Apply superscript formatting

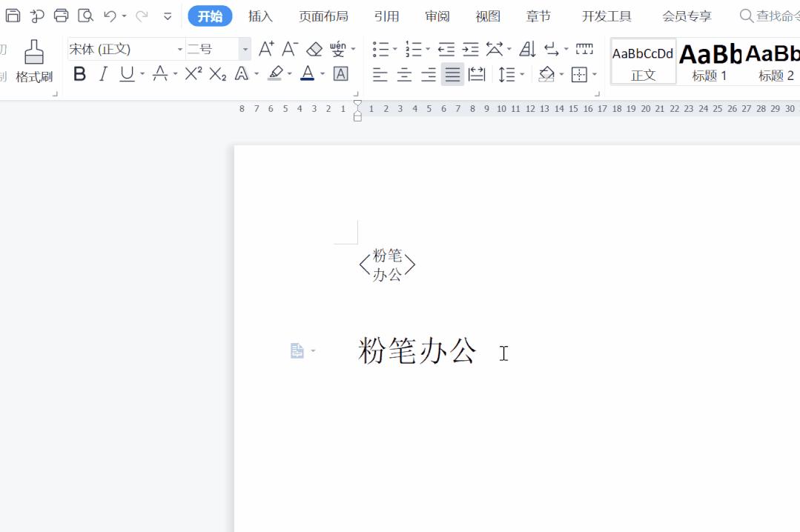coord(191,73)
